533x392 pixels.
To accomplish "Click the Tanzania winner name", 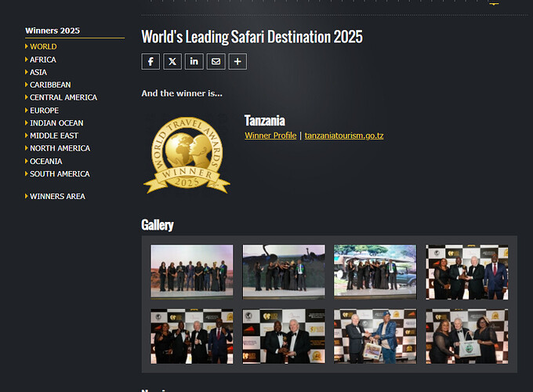I will [264, 121].
